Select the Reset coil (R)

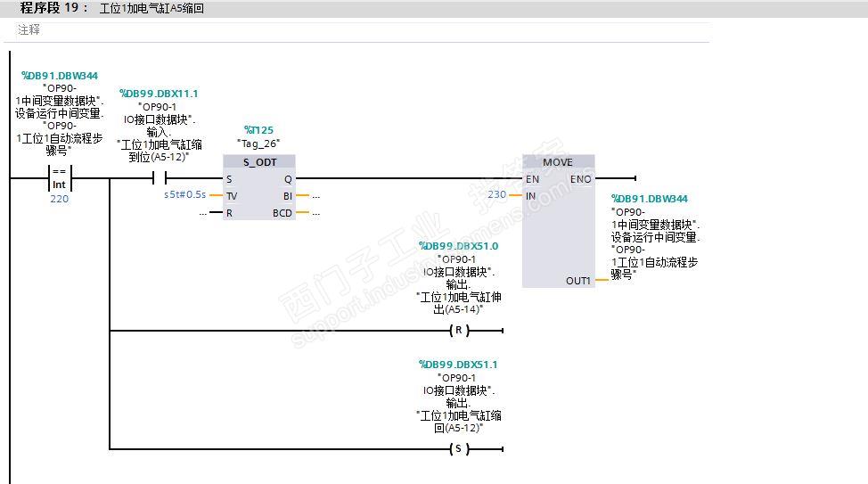pyautogui.click(x=459, y=331)
